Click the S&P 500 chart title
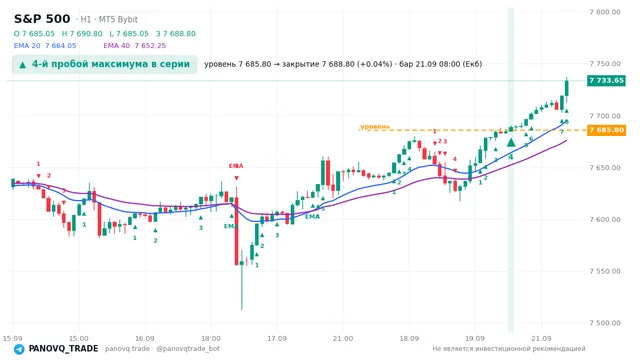Screen dimensions: 640x360 pos(42,19)
